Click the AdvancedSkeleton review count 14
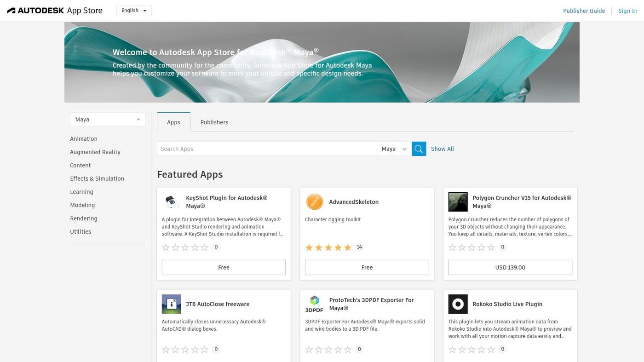 (359, 247)
